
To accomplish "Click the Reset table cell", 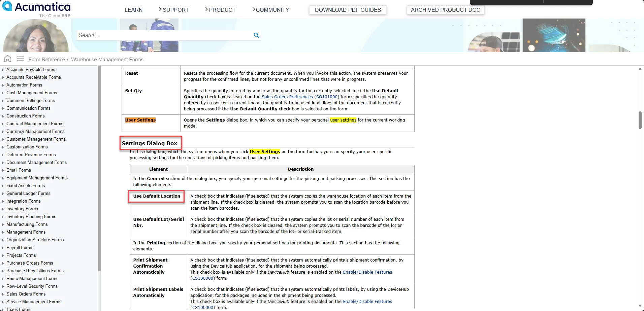I will [151, 76].
